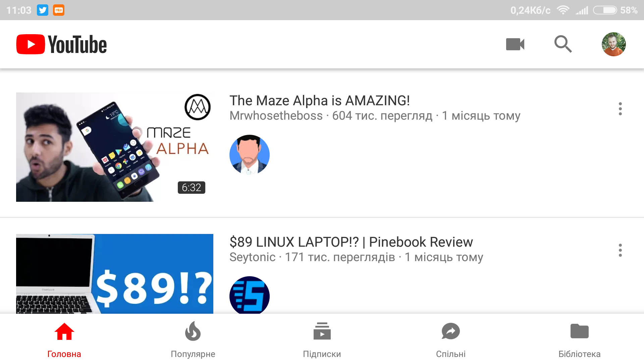Tap the MIUI notification icon
The width and height of the screenshot is (644, 362).
click(59, 10)
